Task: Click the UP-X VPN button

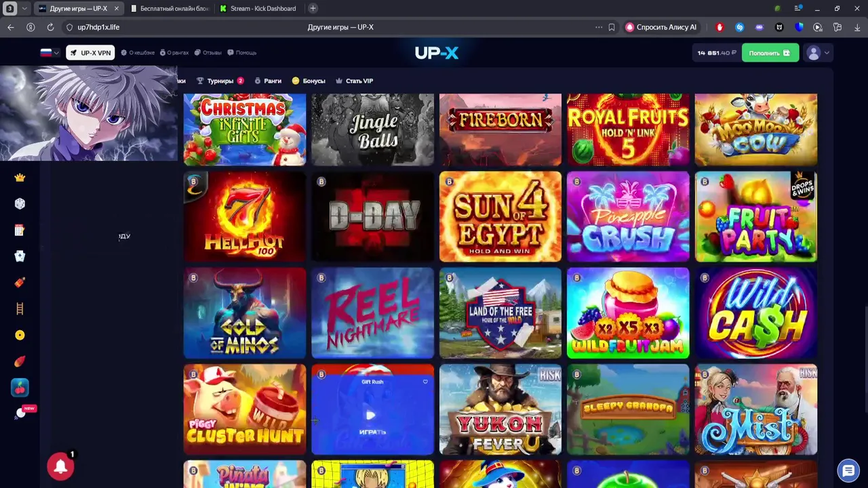Action: pos(90,52)
